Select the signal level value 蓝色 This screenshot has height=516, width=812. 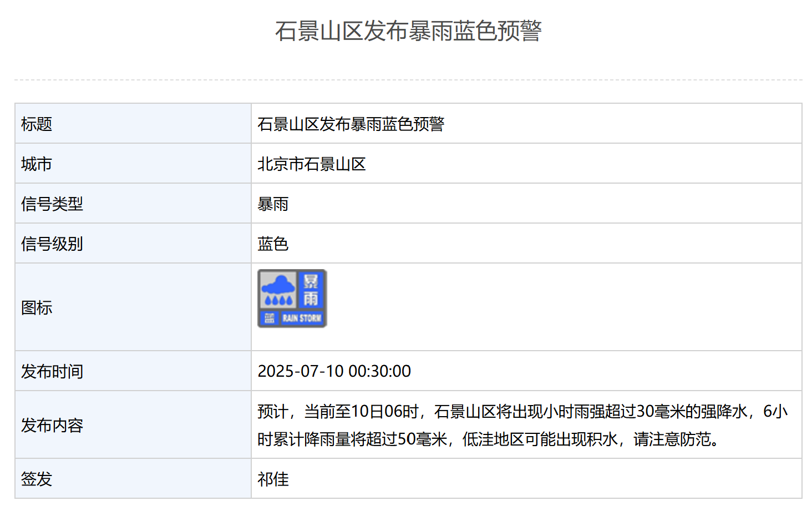pos(273,244)
